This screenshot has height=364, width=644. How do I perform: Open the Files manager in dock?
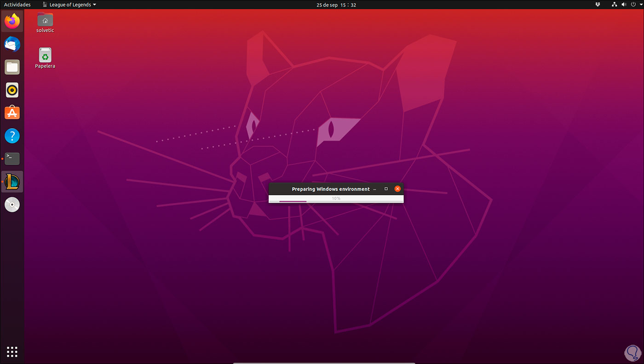[x=12, y=67]
